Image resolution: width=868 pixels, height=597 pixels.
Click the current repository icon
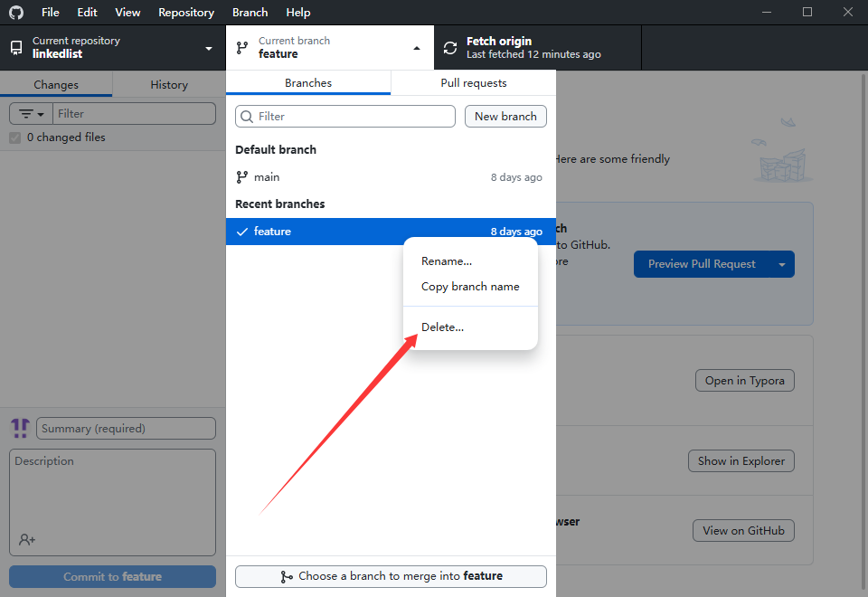16,48
